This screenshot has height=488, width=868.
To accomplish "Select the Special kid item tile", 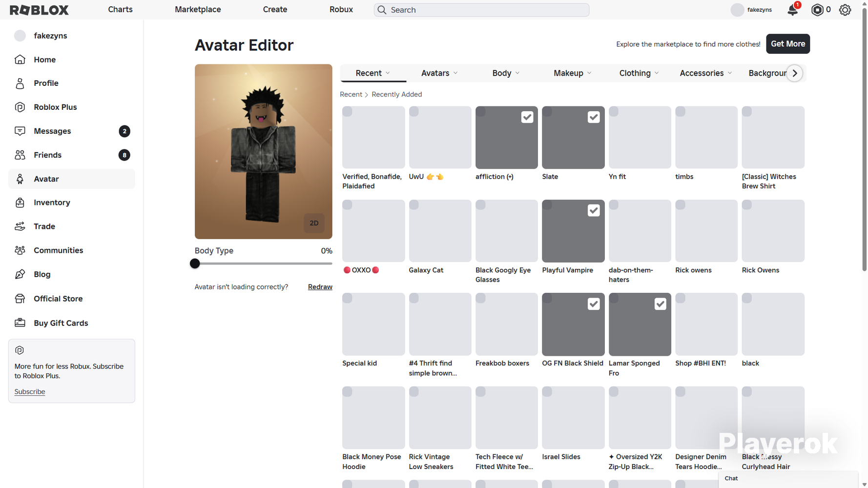I will [373, 324].
